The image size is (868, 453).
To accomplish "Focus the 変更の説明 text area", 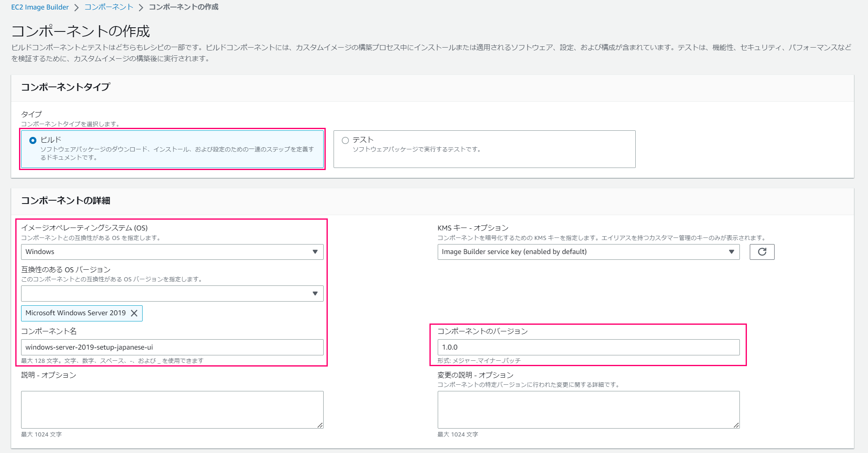I will (588, 409).
